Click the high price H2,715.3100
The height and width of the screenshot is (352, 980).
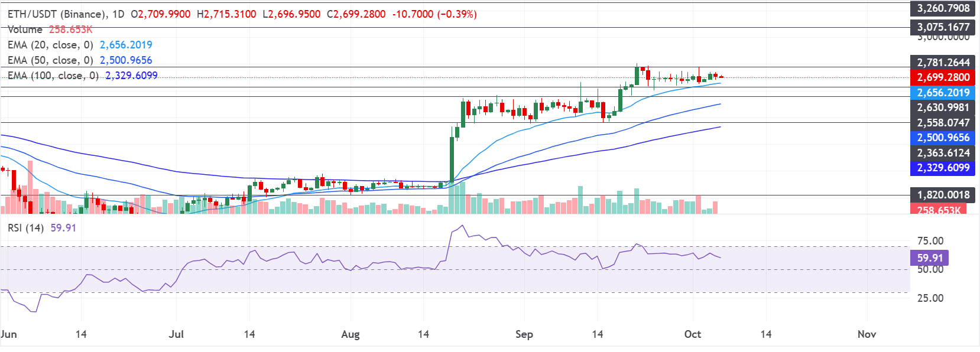[x=226, y=14]
